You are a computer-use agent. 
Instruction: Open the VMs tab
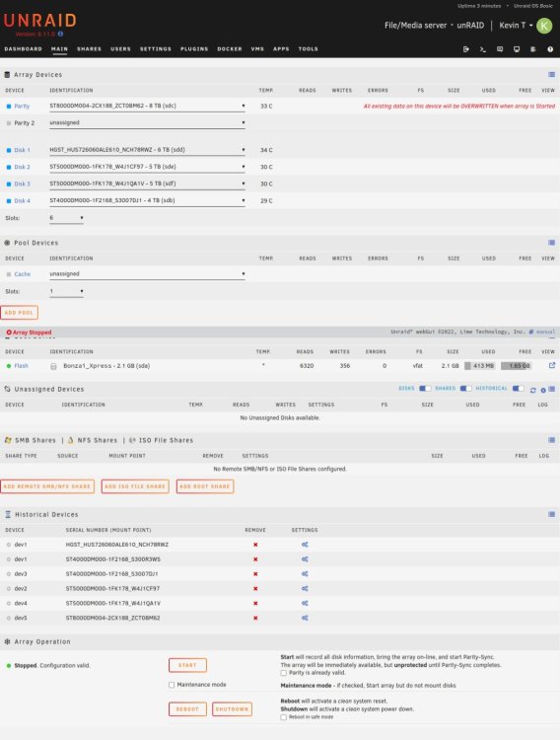pyautogui.click(x=257, y=49)
